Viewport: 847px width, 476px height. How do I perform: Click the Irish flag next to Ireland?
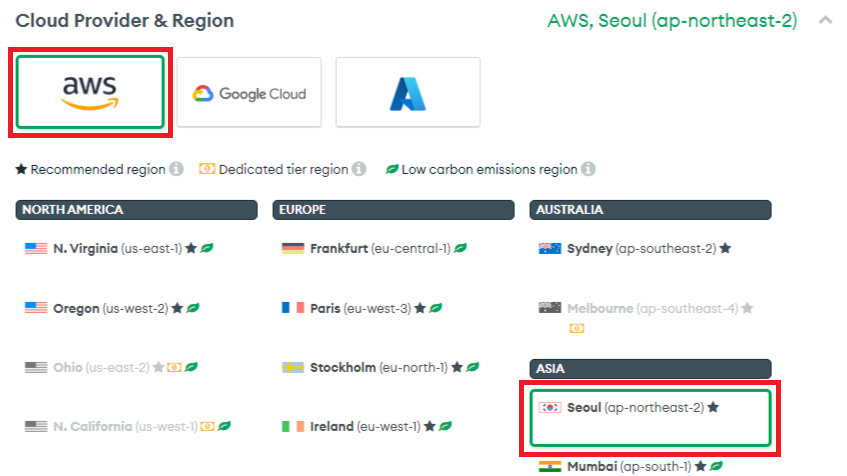click(293, 426)
